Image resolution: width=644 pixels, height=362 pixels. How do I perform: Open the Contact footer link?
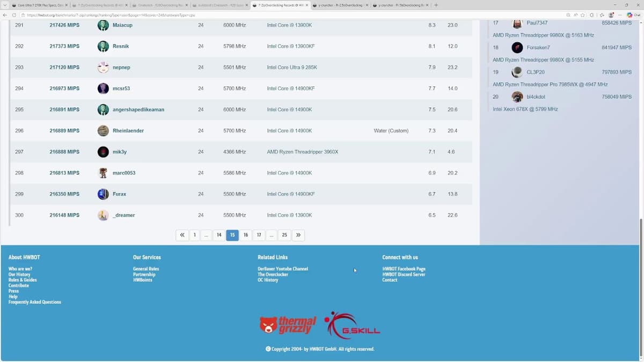click(x=390, y=280)
